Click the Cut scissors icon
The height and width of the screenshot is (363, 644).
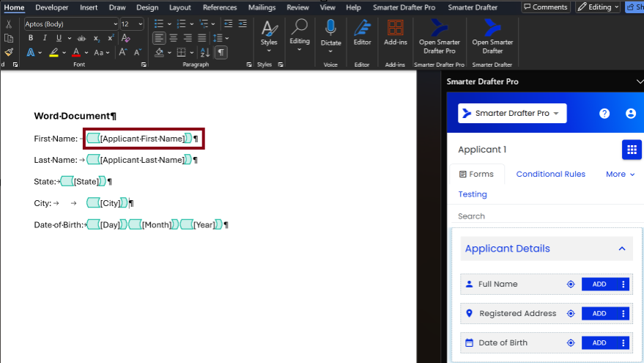[x=9, y=24]
